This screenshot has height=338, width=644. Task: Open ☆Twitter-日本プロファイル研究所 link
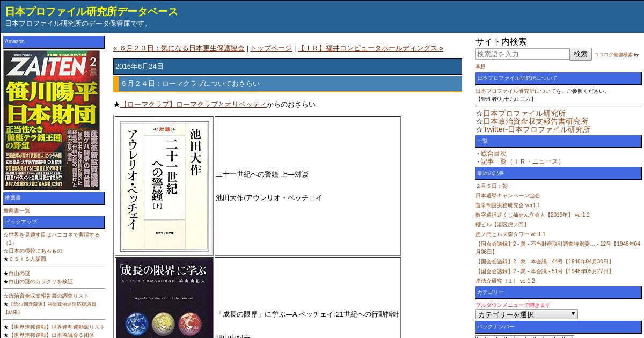[x=537, y=129]
